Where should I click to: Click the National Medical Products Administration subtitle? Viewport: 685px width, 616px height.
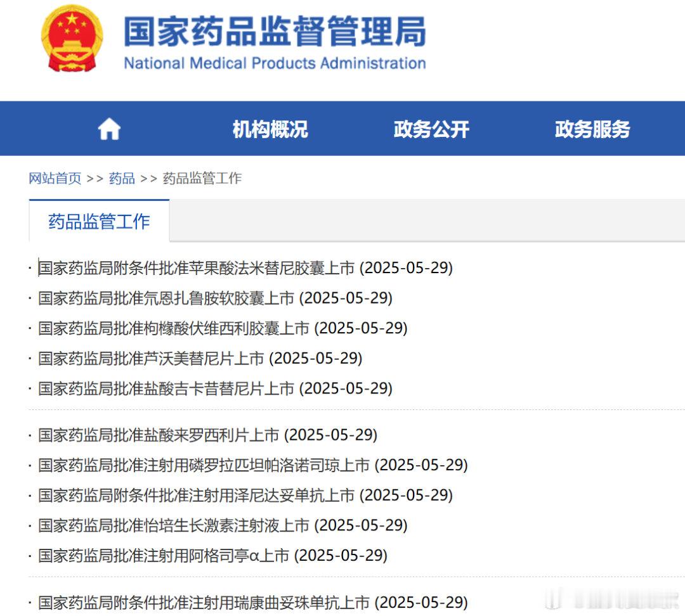click(275, 63)
